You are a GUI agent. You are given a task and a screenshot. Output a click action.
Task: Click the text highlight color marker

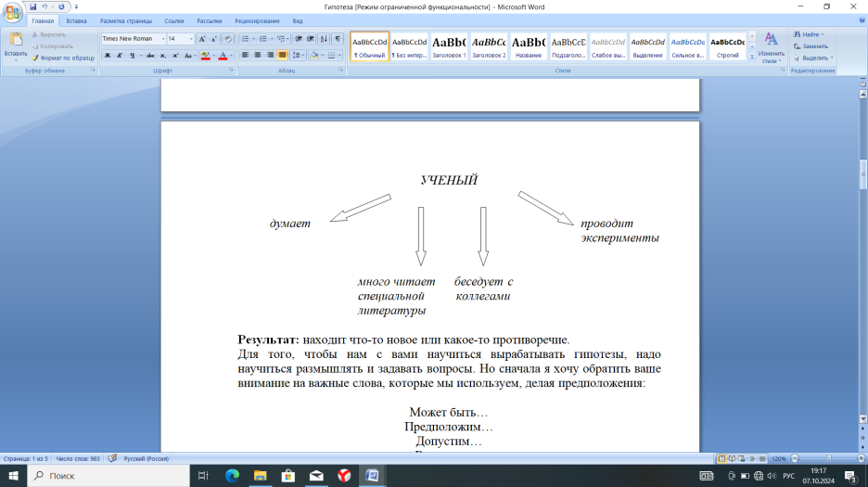click(205, 56)
